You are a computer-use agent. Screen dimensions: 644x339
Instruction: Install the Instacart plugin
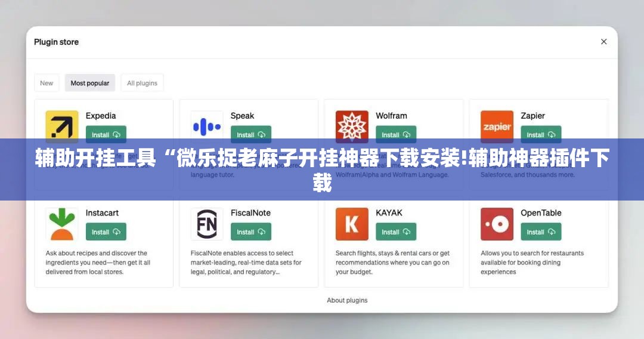106,232
